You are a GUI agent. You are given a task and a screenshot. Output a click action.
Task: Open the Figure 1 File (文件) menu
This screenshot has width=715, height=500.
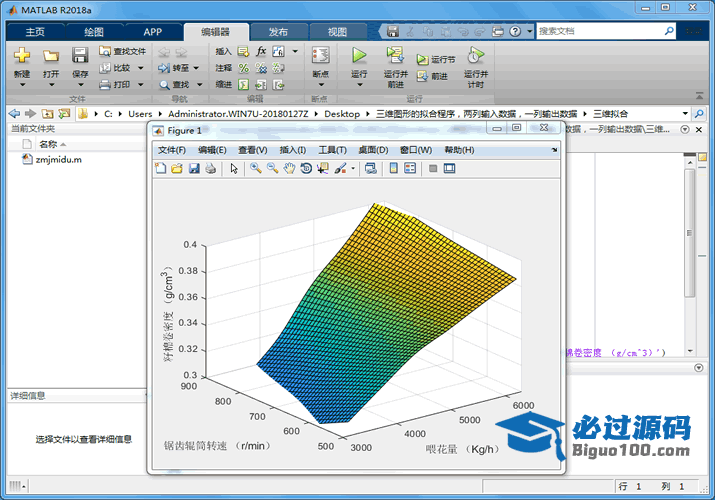tap(171, 150)
